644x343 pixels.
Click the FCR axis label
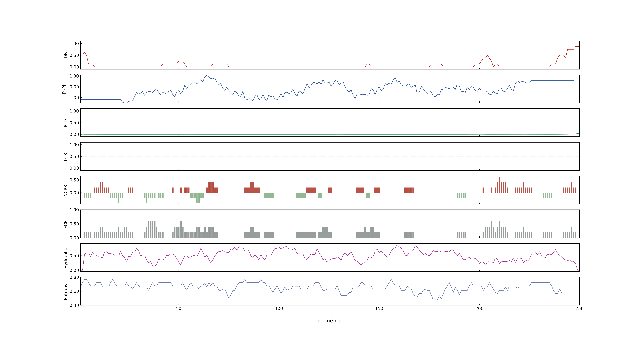pyautogui.click(x=66, y=224)
